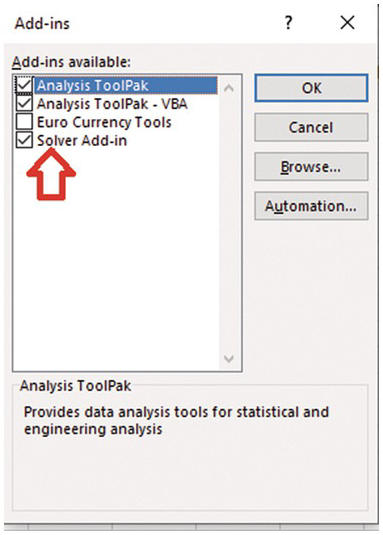Open the Browse... file dialog button
Screen dimensions: 383x535
pos(311,167)
